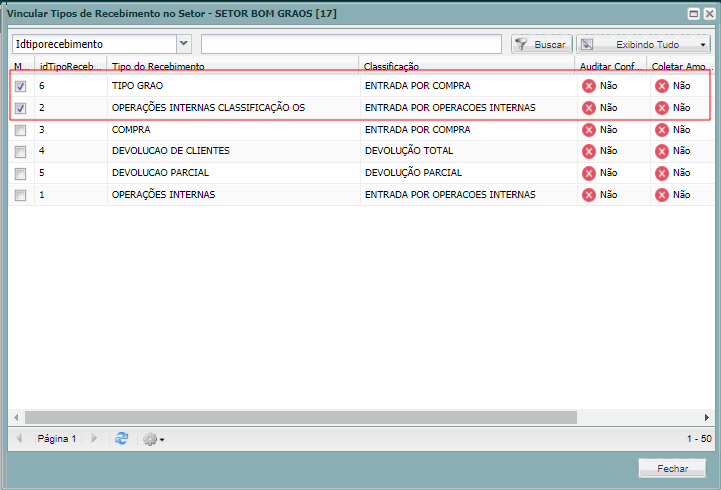Sort by Tipo do Recebimento column header
Image resolution: width=721 pixels, height=490 pixels.
pos(233,66)
